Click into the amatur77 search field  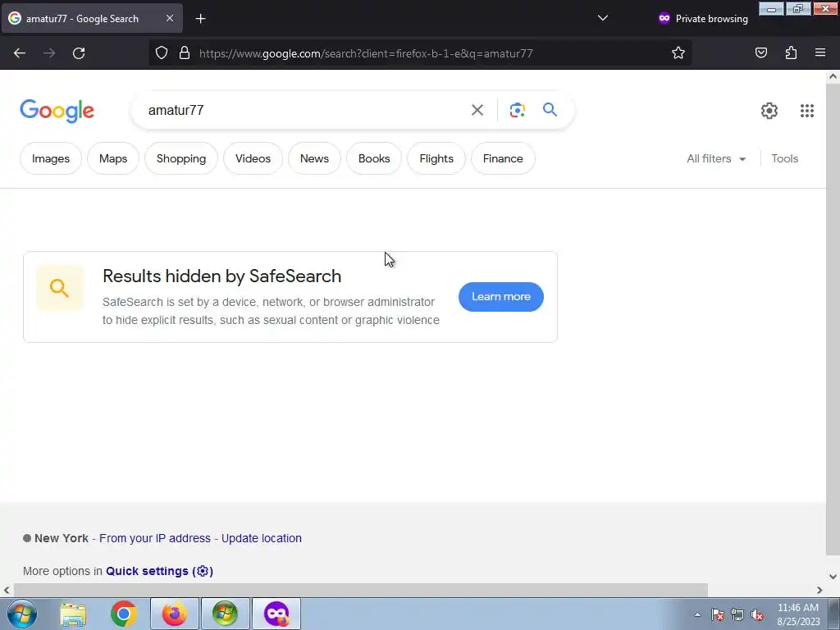[x=300, y=110]
